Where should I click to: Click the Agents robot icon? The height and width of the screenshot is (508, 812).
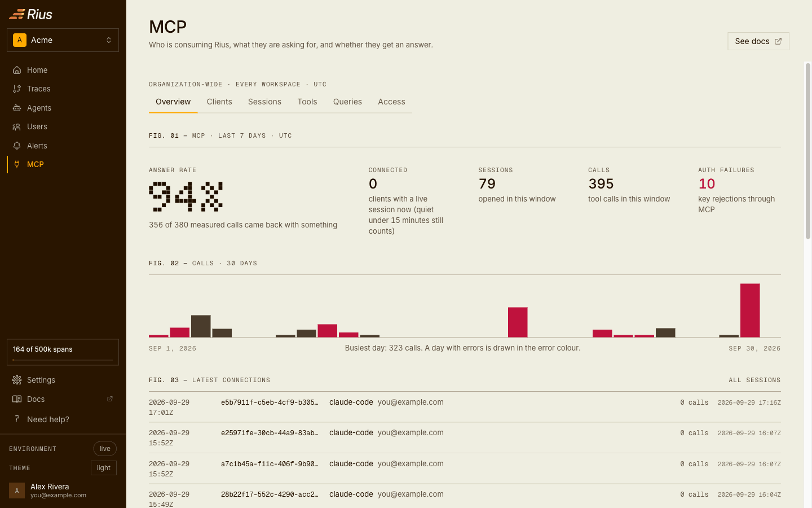click(x=17, y=108)
